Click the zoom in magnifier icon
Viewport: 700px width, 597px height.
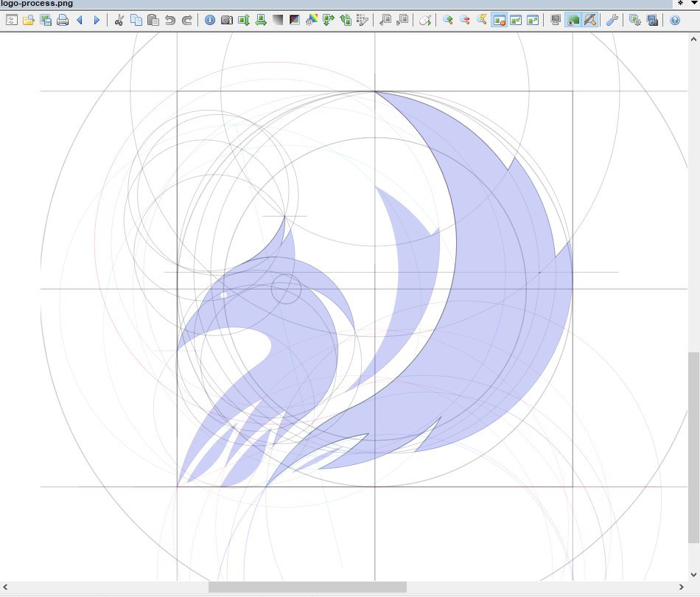pos(448,20)
